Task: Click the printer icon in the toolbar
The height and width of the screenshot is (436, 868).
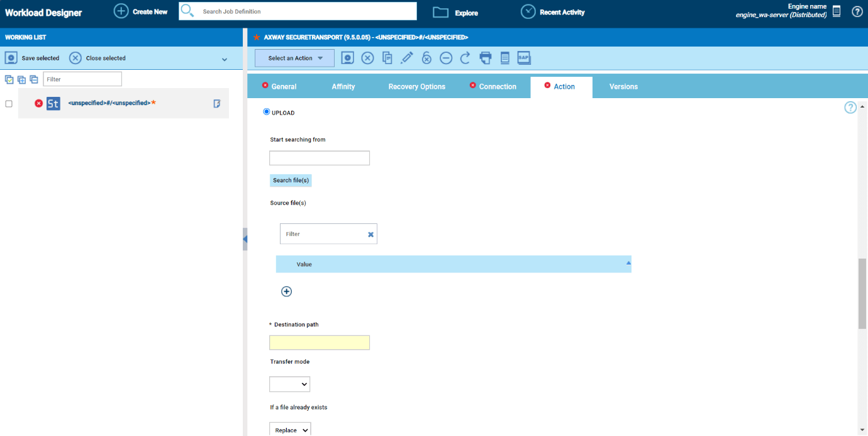Action: coord(485,58)
